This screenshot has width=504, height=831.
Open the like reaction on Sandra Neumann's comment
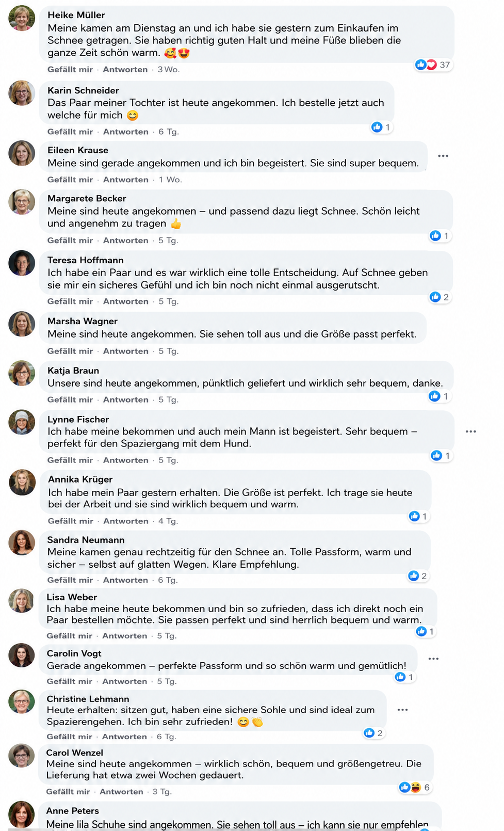[x=414, y=576]
